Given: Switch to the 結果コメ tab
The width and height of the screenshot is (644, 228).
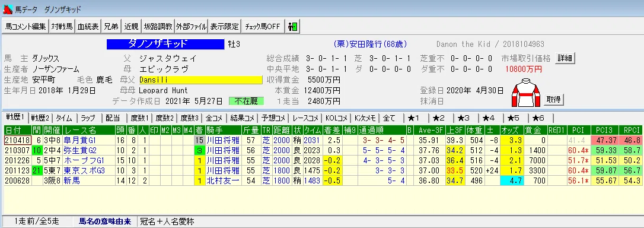Looking at the screenshot, I should 243,118.
